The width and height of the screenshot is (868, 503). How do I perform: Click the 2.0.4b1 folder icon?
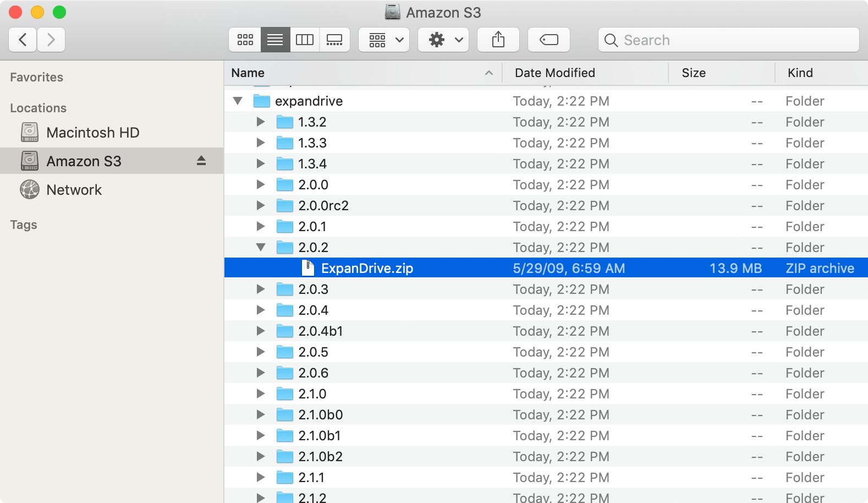click(x=284, y=331)
